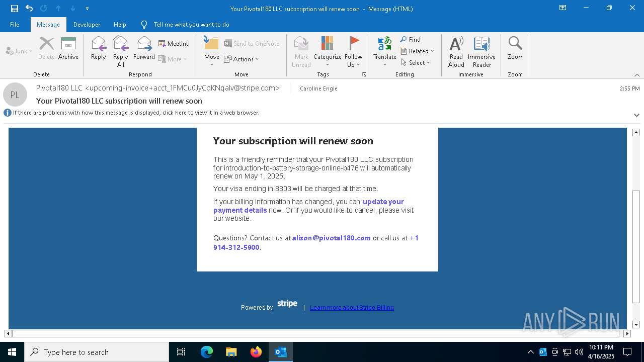The height and width of the screenshot is (362, 644).
Task: Click the alison@pivotal180.com email link
Action: pos(331,238)
